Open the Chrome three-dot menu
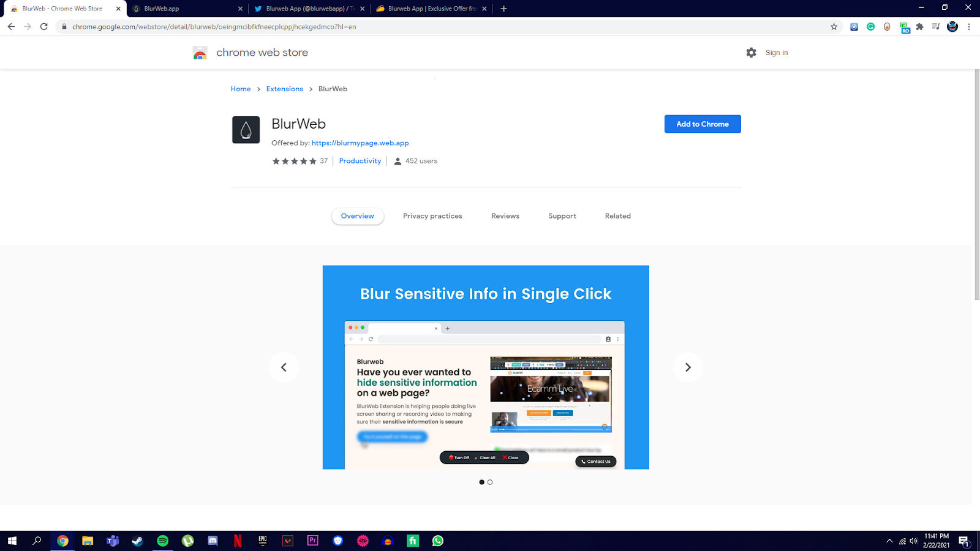Screen dimensions: 980x551 click(969, 26)
